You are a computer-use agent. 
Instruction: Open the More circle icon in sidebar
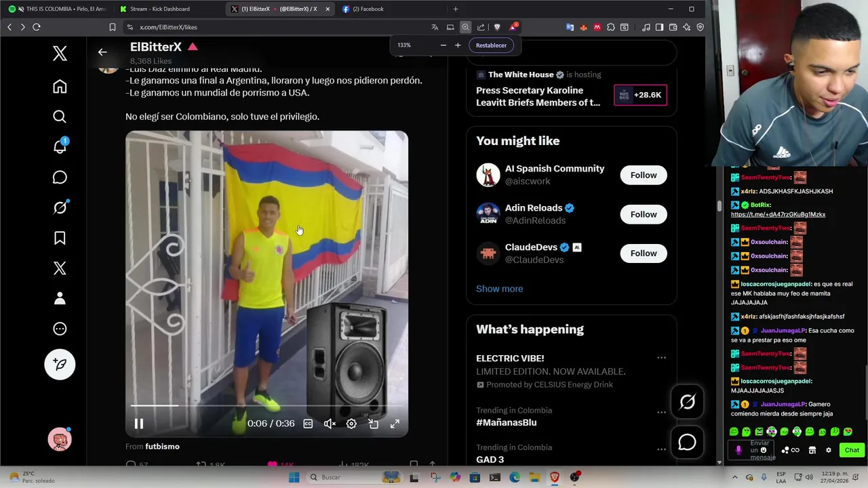pyautogui.click(x=60, y=329)
